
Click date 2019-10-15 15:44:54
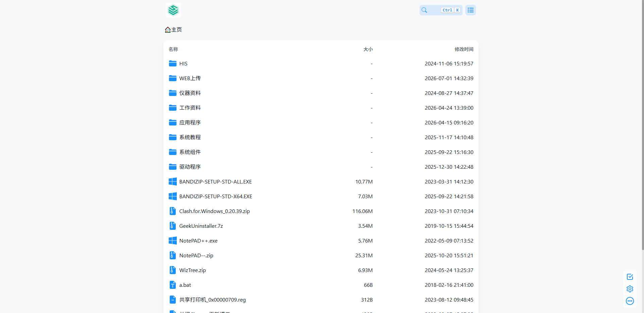449,226
